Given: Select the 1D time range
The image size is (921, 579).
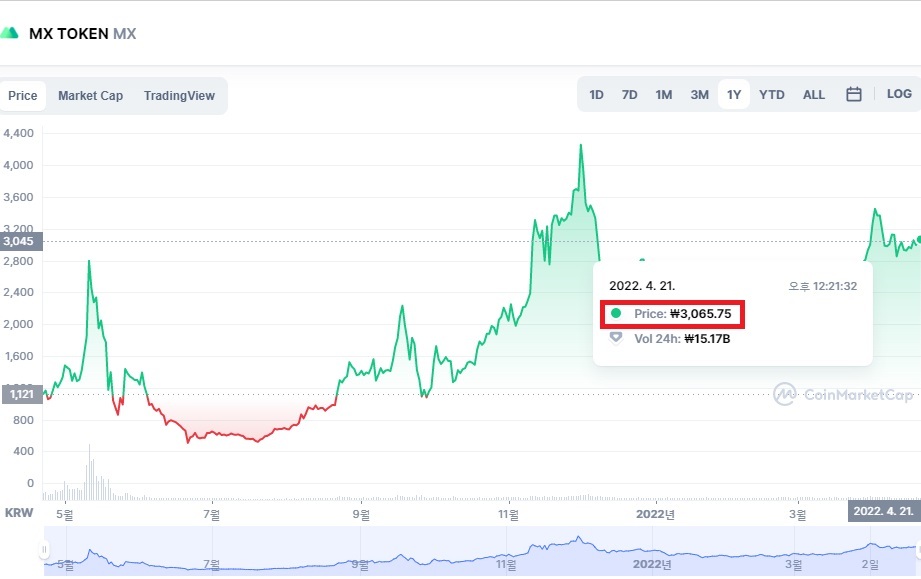Looking at the screenshot, I should (x=596, y=95).
